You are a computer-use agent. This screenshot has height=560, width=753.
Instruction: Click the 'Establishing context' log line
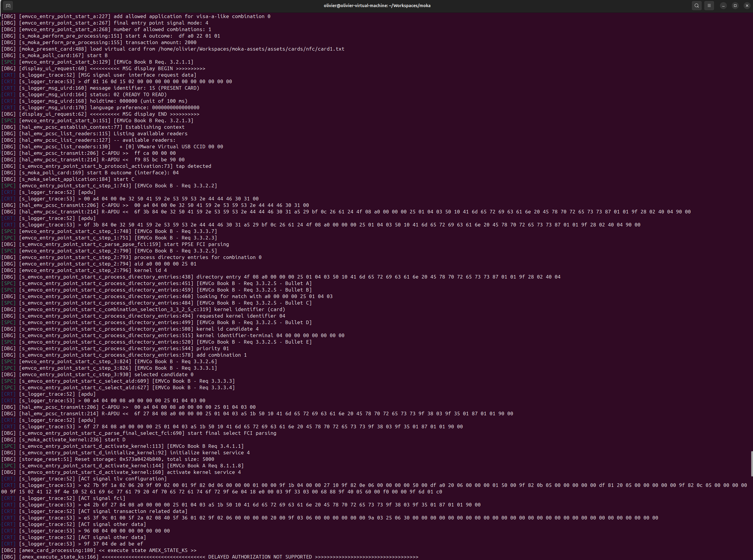(93, 127)
